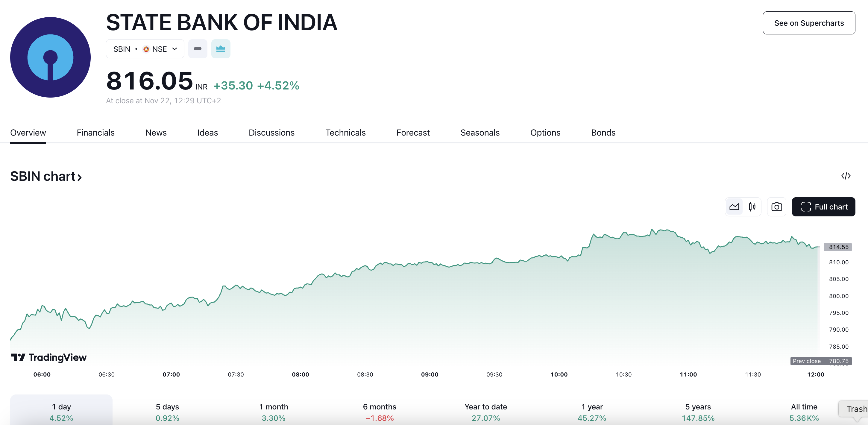Click the See on Supercharts button

click(x=809, y=23)
